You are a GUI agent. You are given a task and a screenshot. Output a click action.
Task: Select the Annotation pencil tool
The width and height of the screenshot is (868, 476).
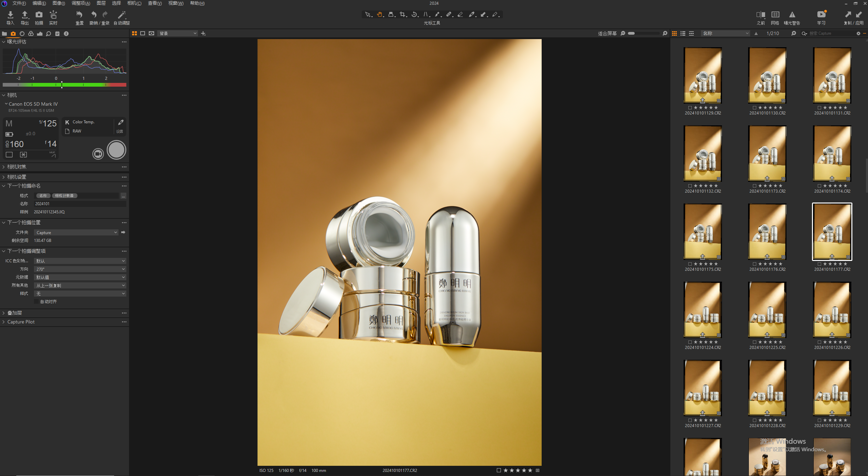[x=495, y=15]
